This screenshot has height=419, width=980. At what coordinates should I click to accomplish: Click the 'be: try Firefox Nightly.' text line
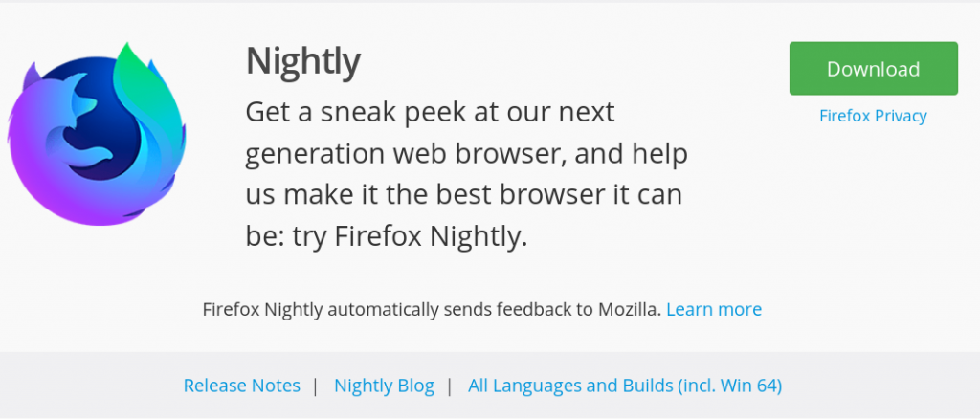coord(387,236)
